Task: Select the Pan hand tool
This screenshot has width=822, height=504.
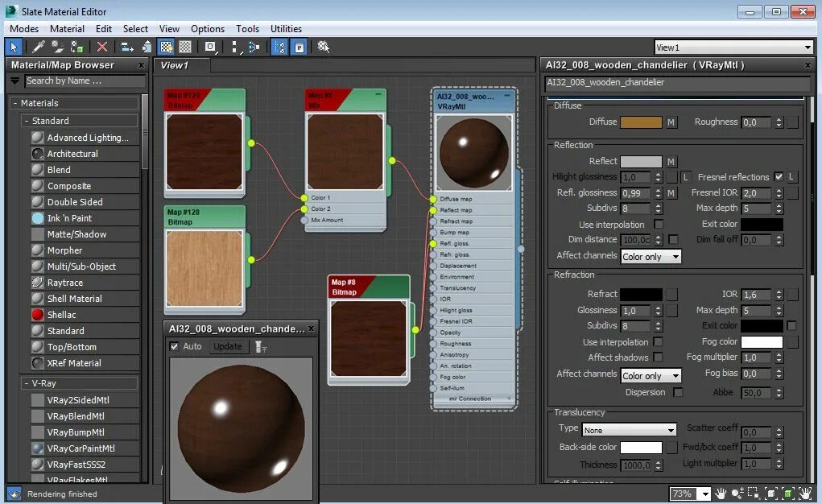Action: pyautogui.click(x=721, y=494)
